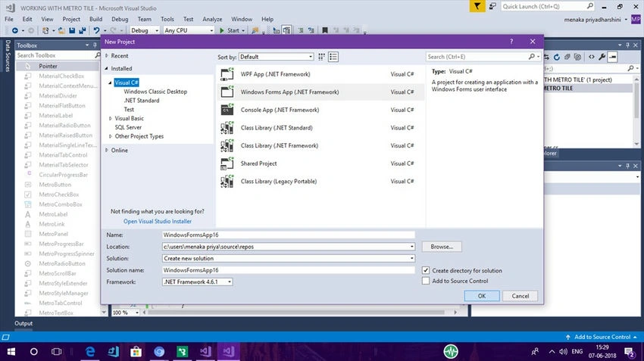The height and width of the screenshot is (361, 644).
Task: Click the Preview Selected Items icon in Solution Explorer
Action: point(612,57)
